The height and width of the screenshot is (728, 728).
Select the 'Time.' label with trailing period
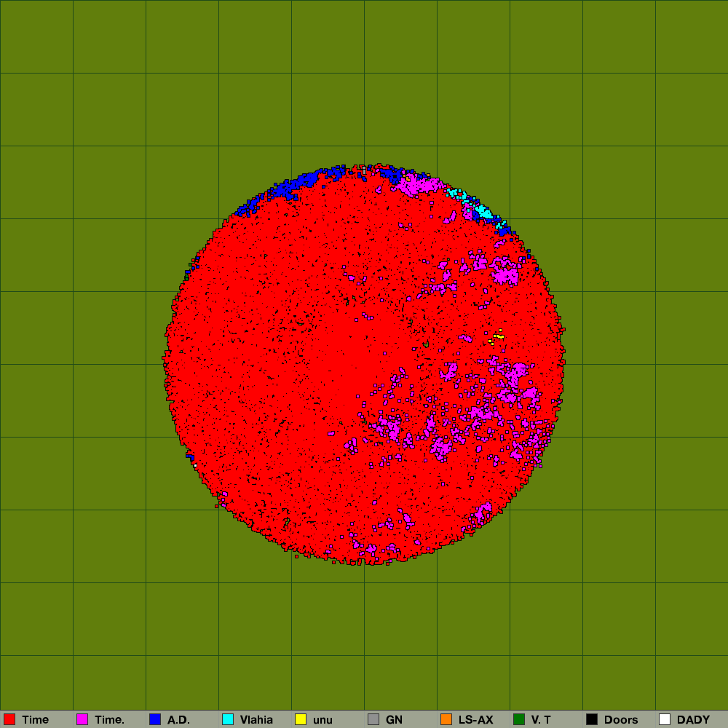pos(110,720)
